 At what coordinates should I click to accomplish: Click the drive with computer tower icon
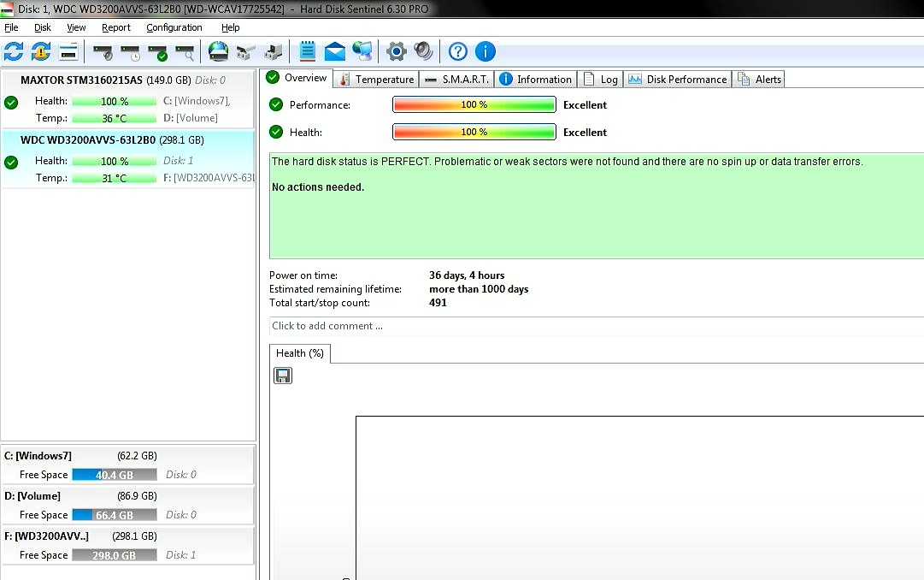tap(274, 52)
